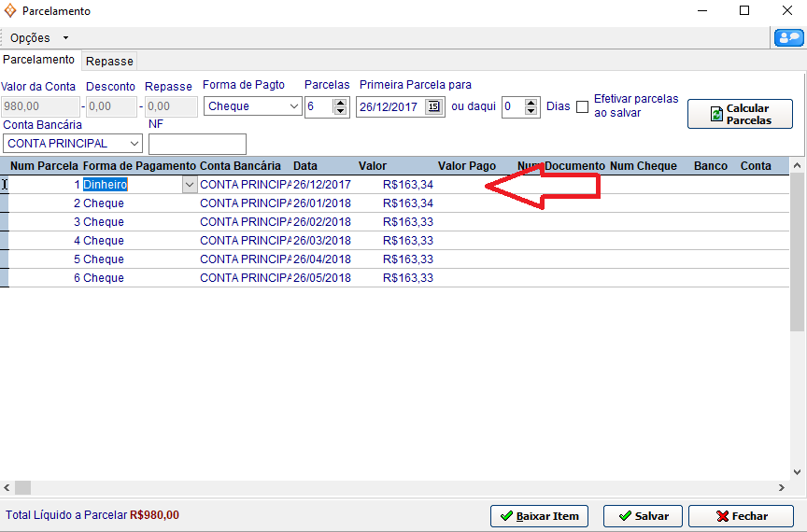The width and height of the screenshot is (807, 532).
Task: Open the calendar picker for Primeira Parcela date
Action: click(x=433, y=106)
